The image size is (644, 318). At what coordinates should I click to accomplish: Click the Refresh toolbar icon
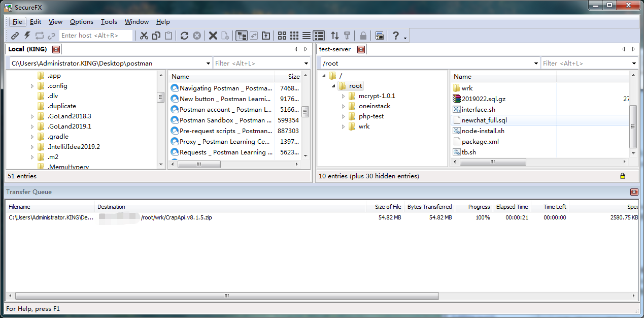pyautogui.click(x=184, y=36)
